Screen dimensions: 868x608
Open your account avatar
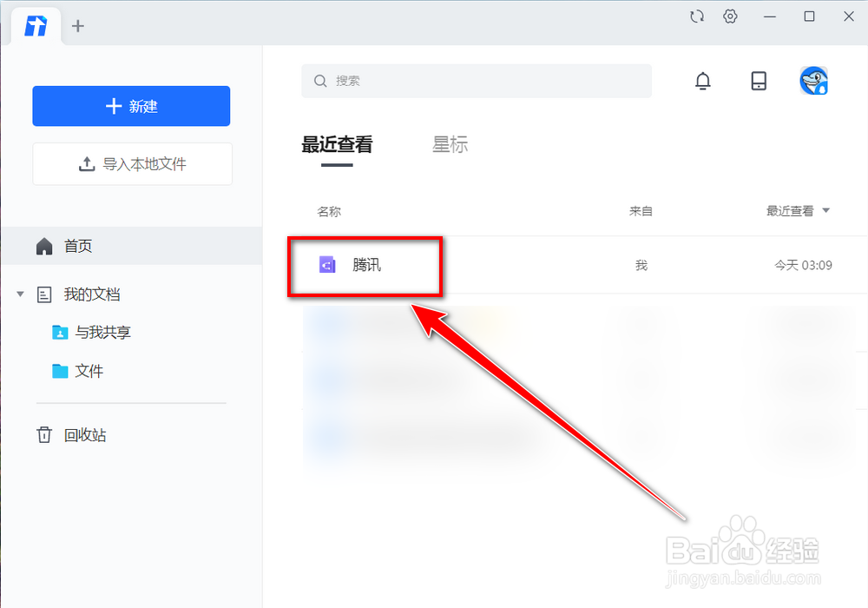(x=813, y=81)
